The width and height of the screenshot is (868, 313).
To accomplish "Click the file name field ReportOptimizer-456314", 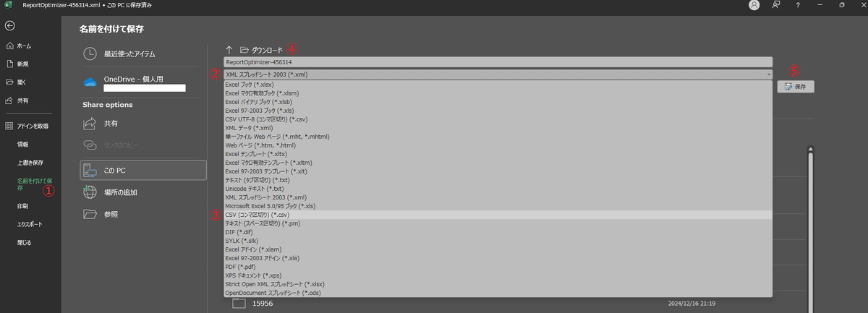I will point(498,62).
